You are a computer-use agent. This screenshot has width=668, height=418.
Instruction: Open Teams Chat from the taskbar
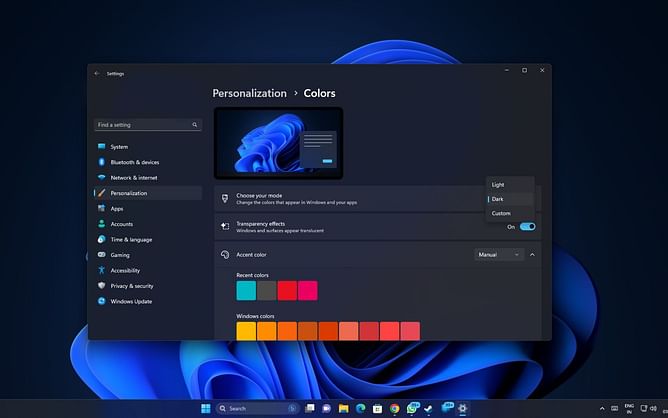[x=327, y=408]
